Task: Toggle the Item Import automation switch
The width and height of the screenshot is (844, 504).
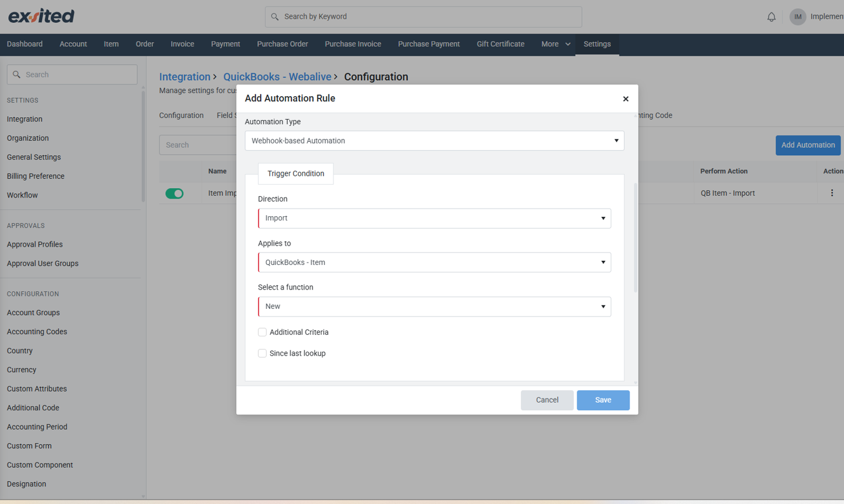Action: click(174, 193)
